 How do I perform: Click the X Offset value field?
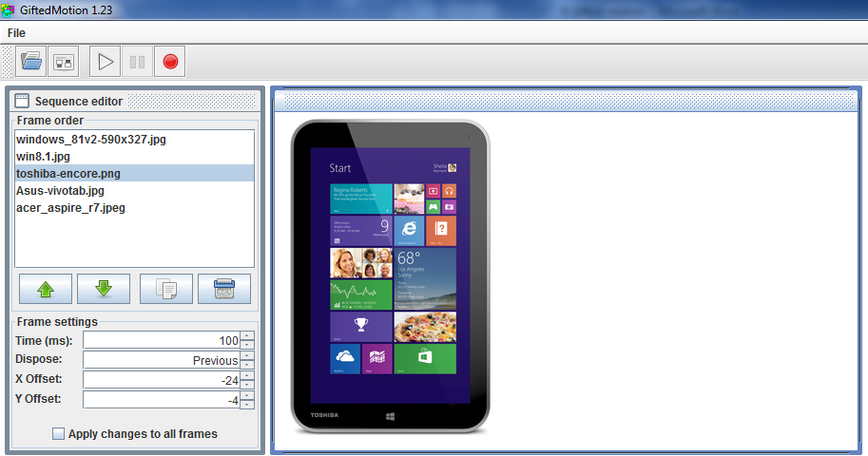pyautogui.click(x=162, y=380)
